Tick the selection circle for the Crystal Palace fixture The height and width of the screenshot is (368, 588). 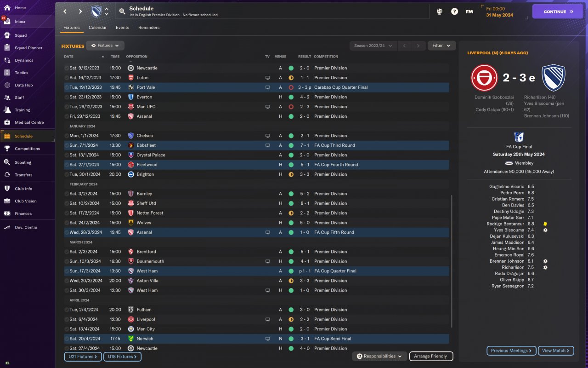click(66, 155)
